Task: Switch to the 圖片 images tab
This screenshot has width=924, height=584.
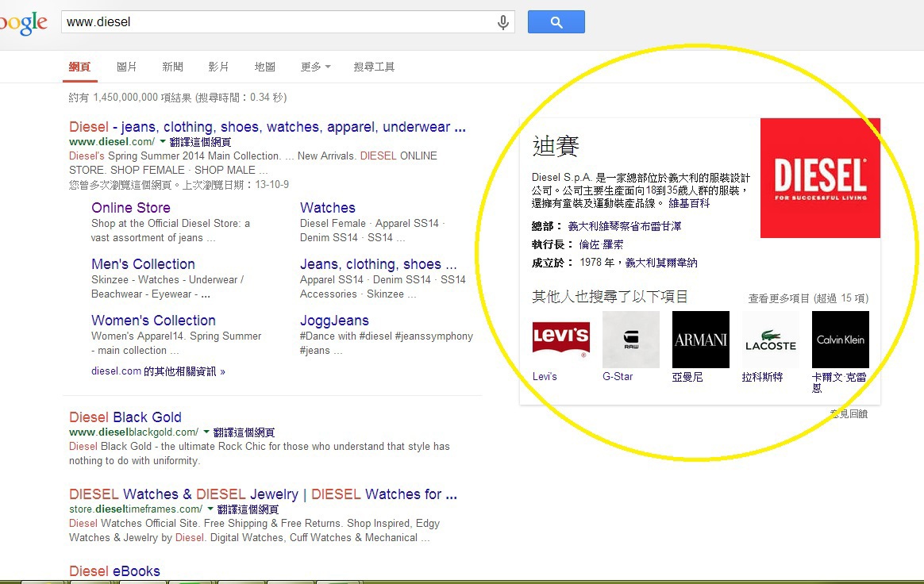Action: point(127,67)
